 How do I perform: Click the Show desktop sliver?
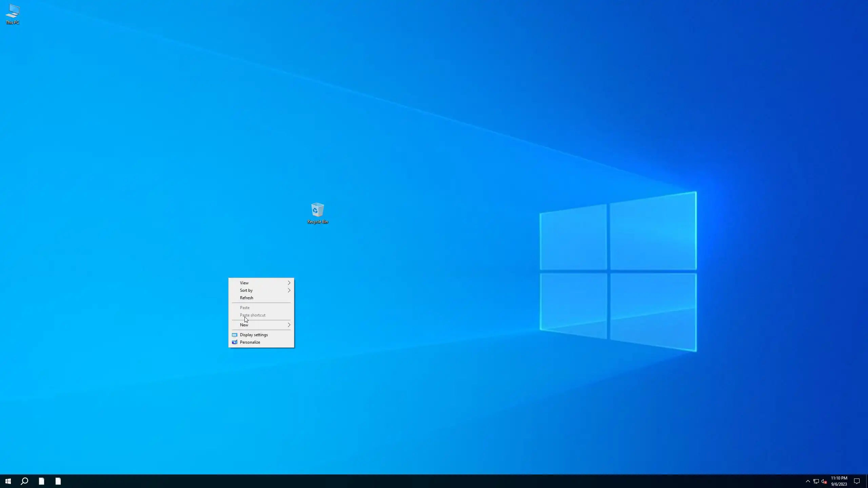coord(867,481)
